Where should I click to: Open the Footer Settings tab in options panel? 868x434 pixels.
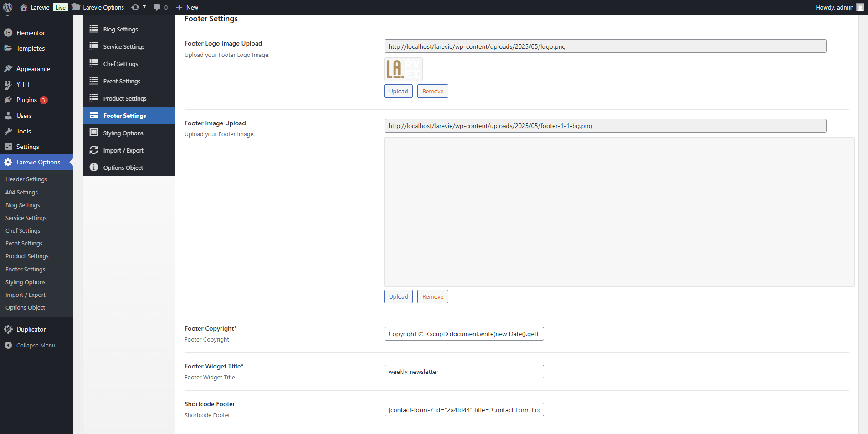tap(129, 116)
